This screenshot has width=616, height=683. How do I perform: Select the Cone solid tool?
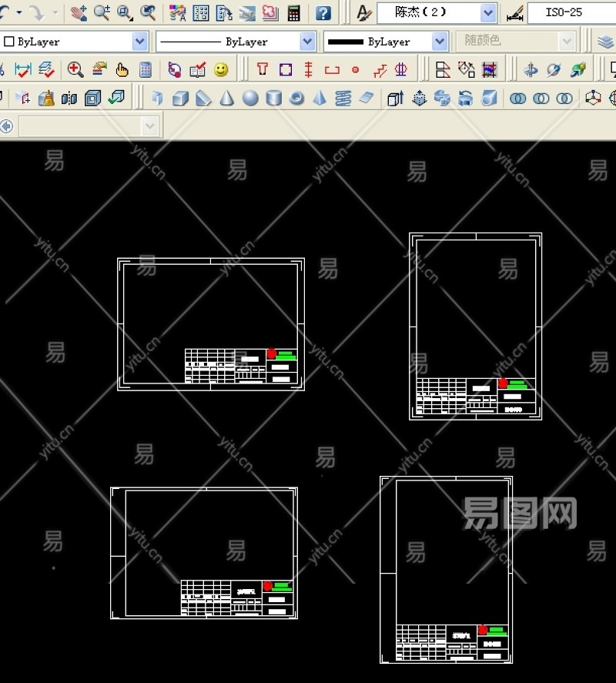[226, 99]
